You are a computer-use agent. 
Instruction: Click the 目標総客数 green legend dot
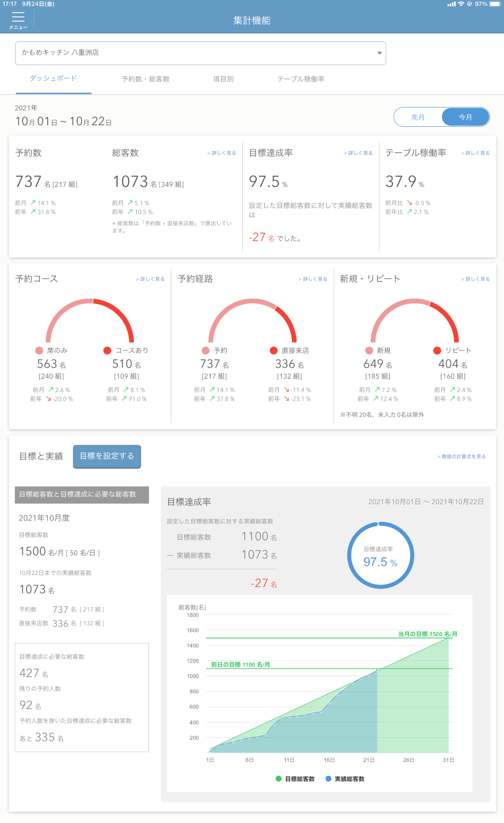coord(278,779)
